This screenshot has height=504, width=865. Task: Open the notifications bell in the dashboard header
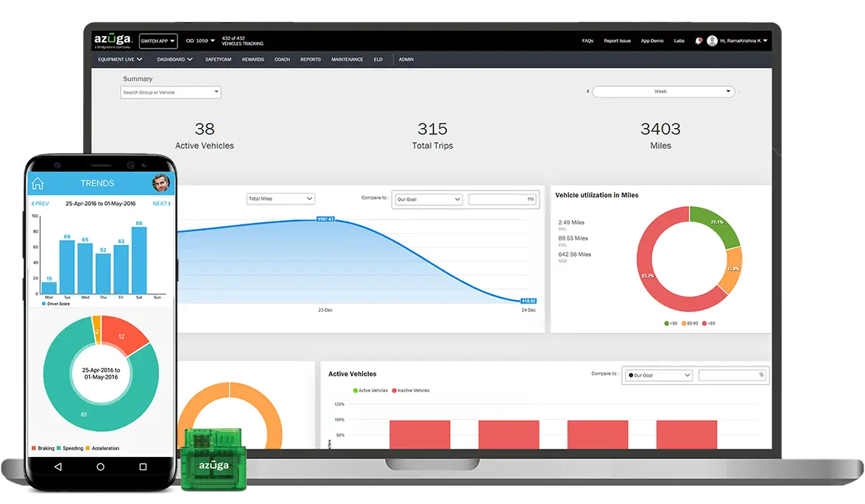pos(699,40)
